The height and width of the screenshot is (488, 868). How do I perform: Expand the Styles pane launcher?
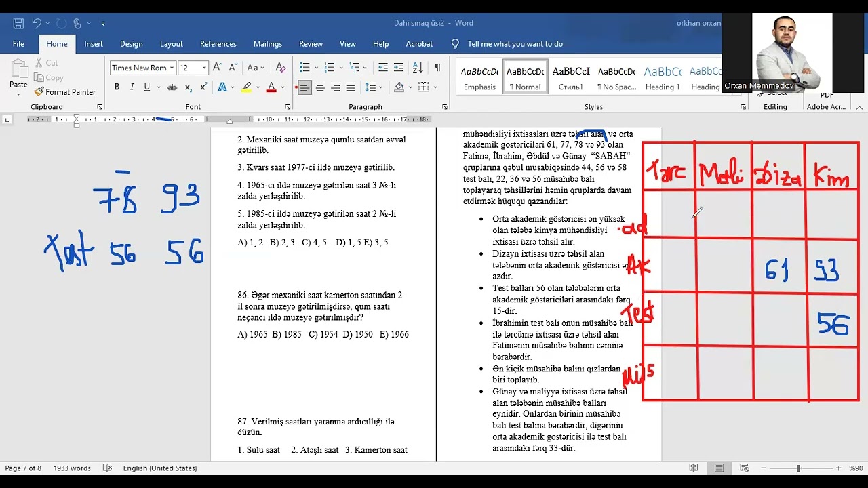pyautogui.click(x=743, y=107)
